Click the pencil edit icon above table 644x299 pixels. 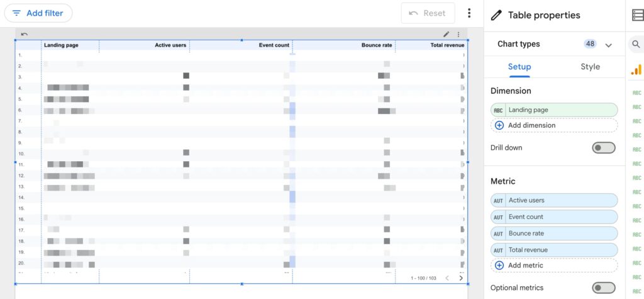tap(447, 35)
